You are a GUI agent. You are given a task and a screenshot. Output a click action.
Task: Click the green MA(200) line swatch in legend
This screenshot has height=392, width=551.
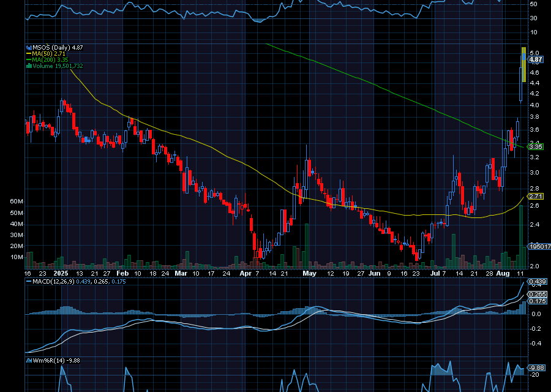click(x=29, y=60)
